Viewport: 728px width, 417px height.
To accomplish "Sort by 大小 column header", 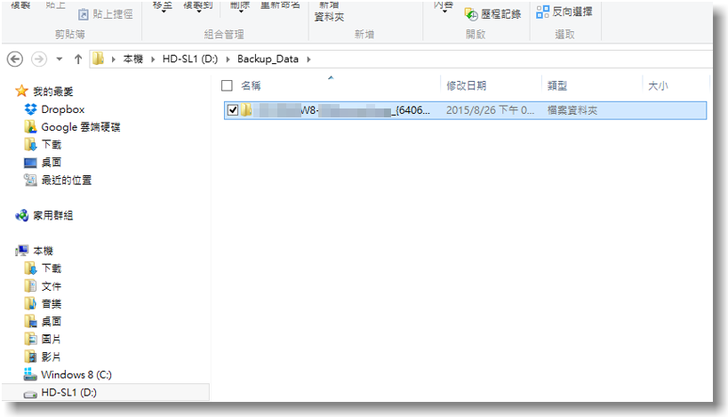I will 658,85.
